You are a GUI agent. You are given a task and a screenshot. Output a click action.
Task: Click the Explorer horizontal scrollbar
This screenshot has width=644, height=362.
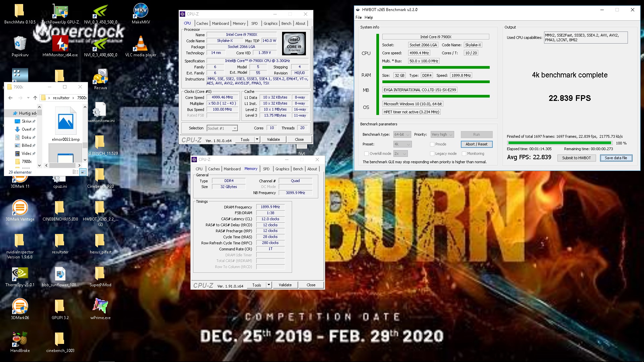(x=62, y=165)
